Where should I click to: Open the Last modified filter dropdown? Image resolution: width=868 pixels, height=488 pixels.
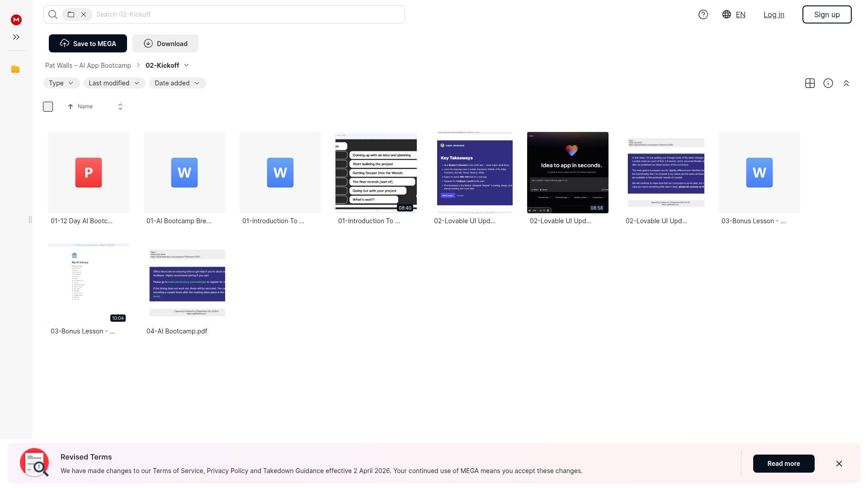pos(114,83)
